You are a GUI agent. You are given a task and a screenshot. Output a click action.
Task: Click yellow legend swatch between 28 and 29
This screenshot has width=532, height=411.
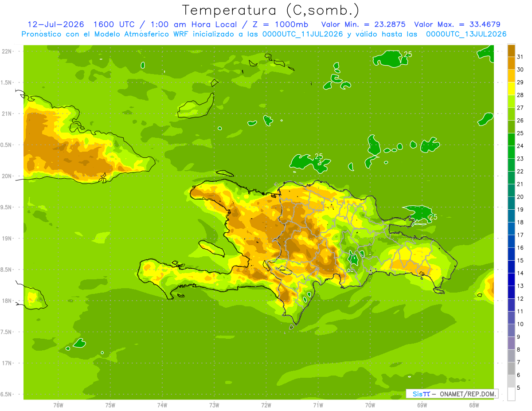[511, 89]
